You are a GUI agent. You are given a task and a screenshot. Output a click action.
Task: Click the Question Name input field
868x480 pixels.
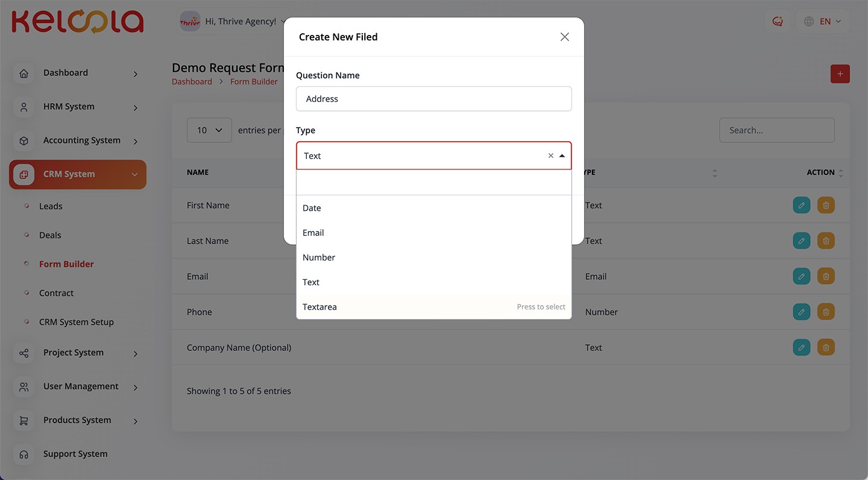coord(433,99)
